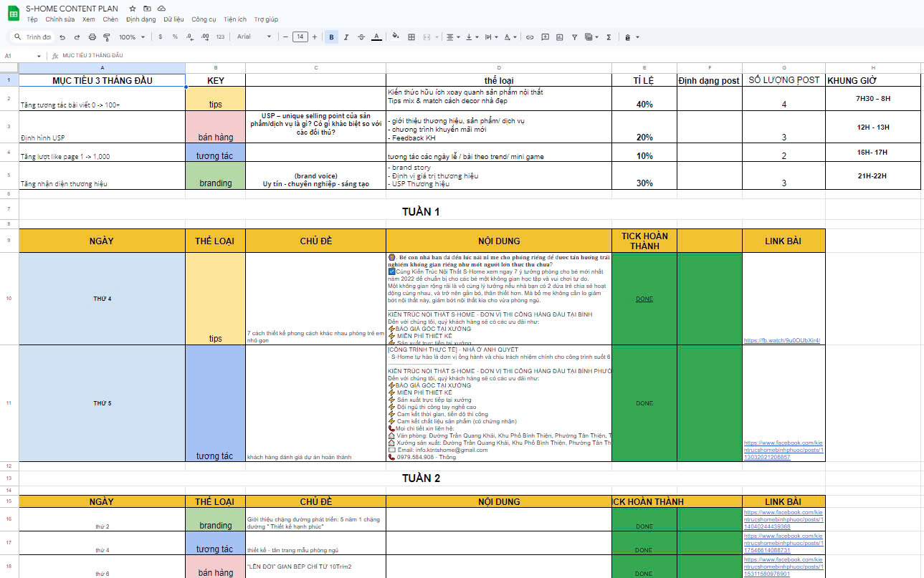
Task: Click the print icon
Action: pos(92,37)
